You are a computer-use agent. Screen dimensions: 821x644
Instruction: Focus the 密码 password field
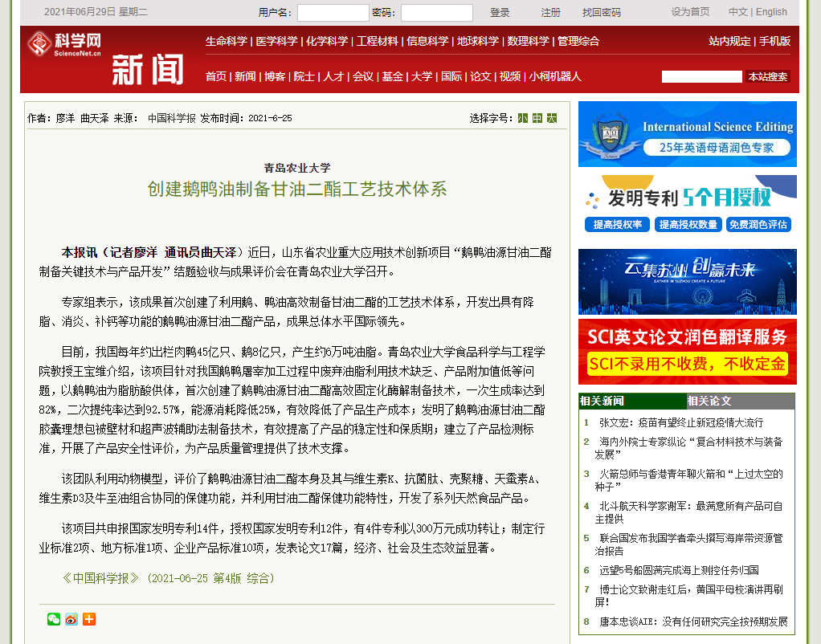tap(437, 13)
